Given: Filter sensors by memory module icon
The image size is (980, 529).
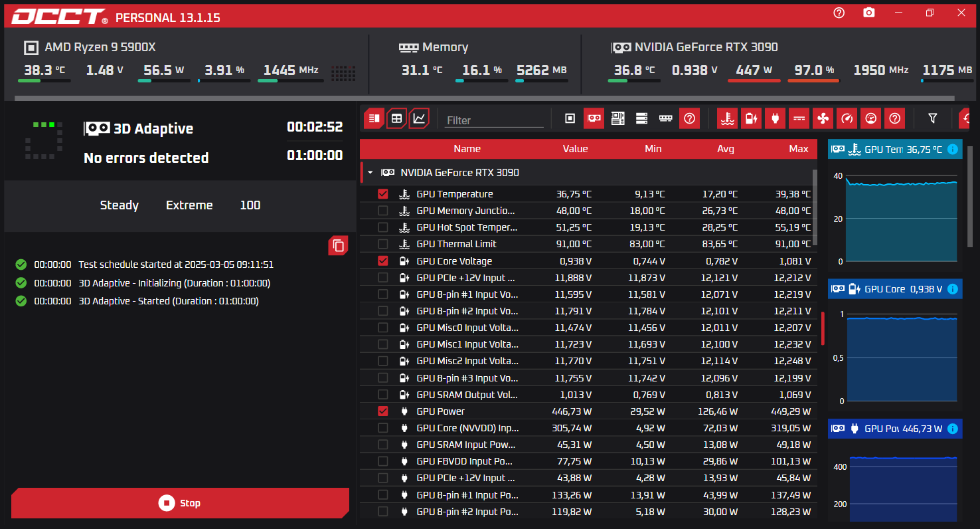Looking at the screenshot, I should click(x=665, y=118).
